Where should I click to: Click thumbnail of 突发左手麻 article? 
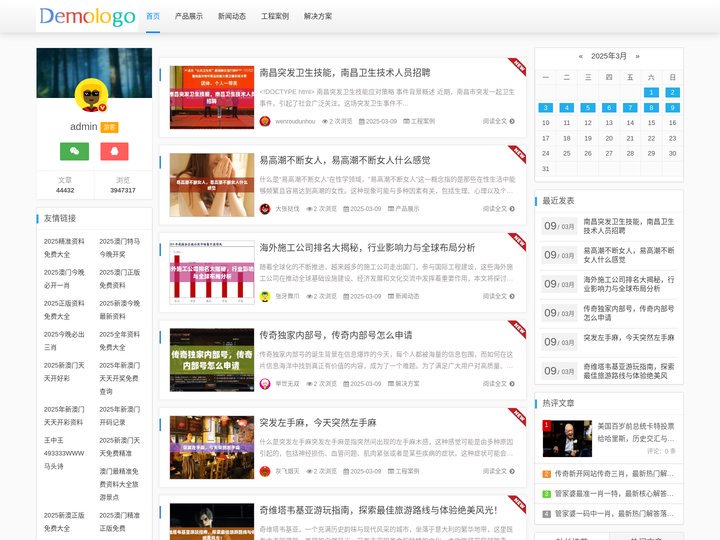(x=212, y=448)
